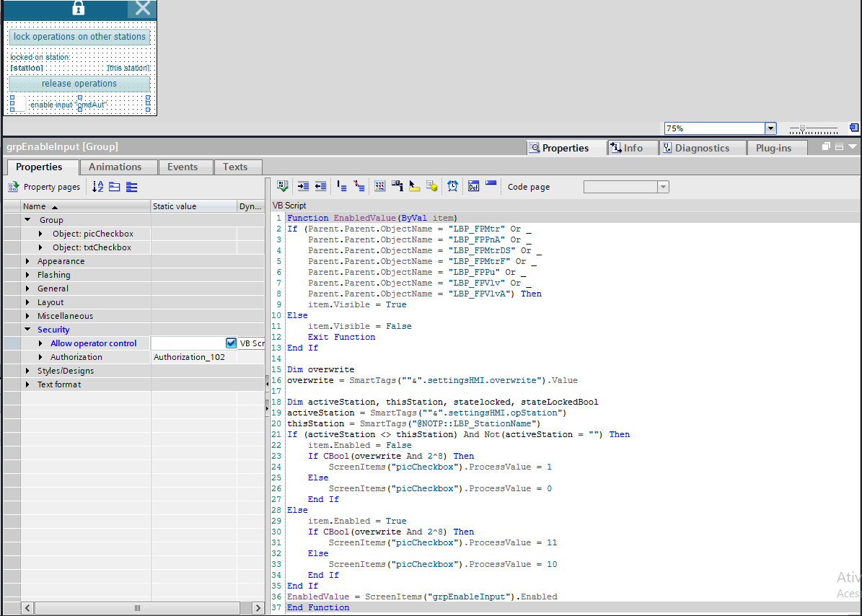Screen dimensions: 862x616
Task: Sort properties alphabetically with A-Z icon
Action: click(x=98, y=187)
